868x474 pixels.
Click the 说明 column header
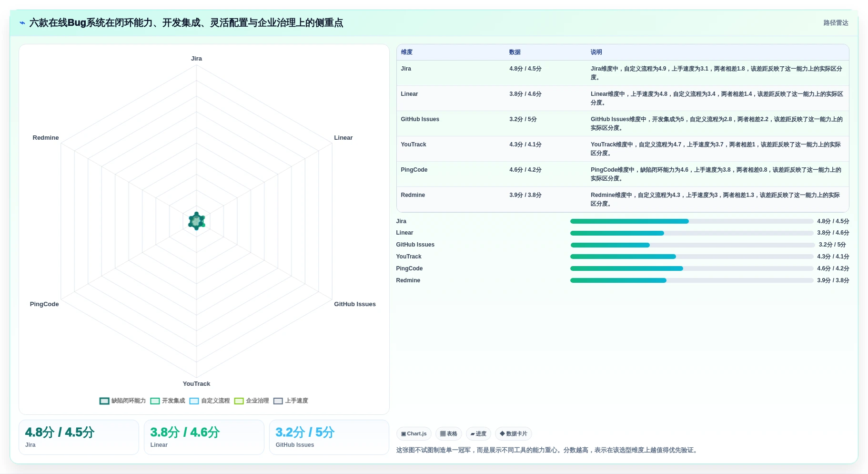(x=596, y=52)
